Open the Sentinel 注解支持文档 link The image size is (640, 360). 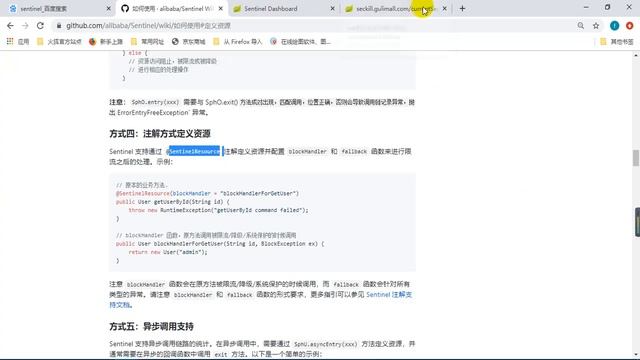(x=260, y=300)
